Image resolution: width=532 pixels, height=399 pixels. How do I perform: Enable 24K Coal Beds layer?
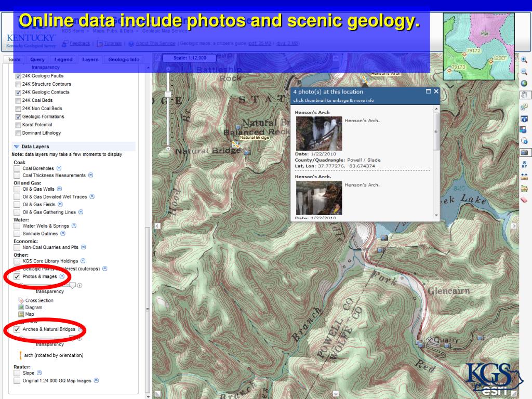18,101
